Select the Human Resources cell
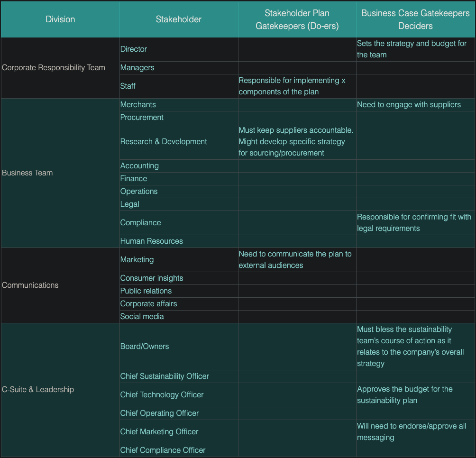 (152, 241)
